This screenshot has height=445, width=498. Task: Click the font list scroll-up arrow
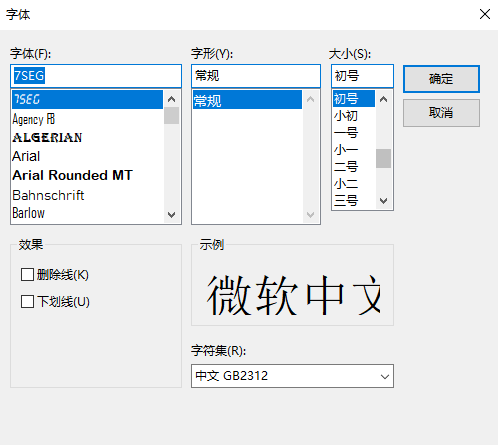[171, 99]
